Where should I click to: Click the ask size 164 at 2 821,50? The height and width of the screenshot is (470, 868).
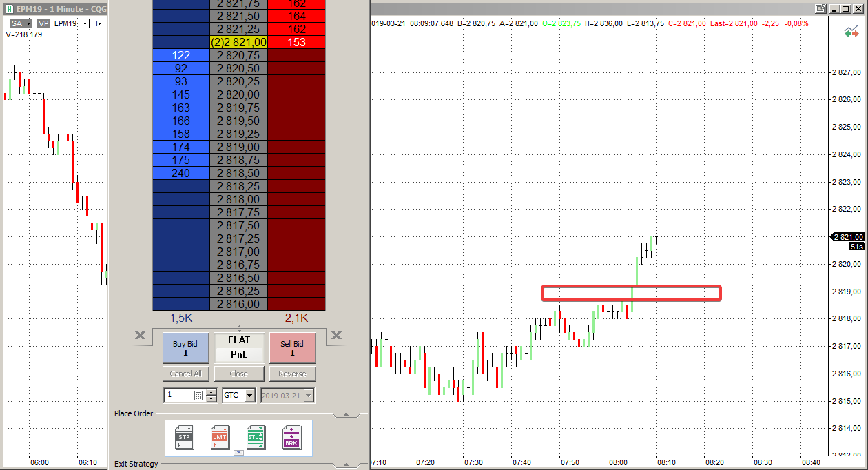point(296,16)
